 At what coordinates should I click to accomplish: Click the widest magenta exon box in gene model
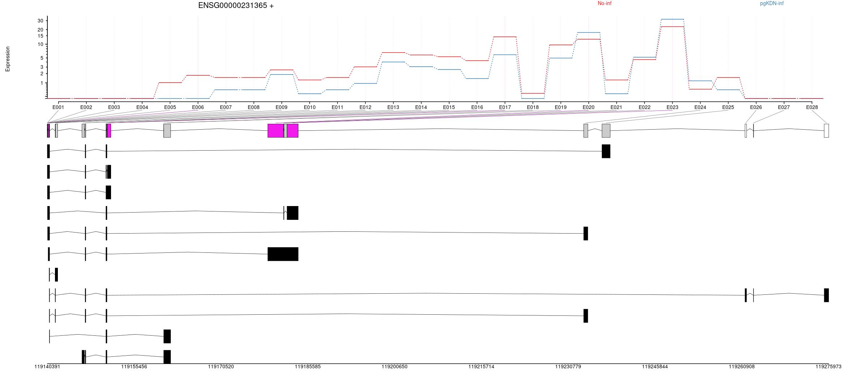275,131
